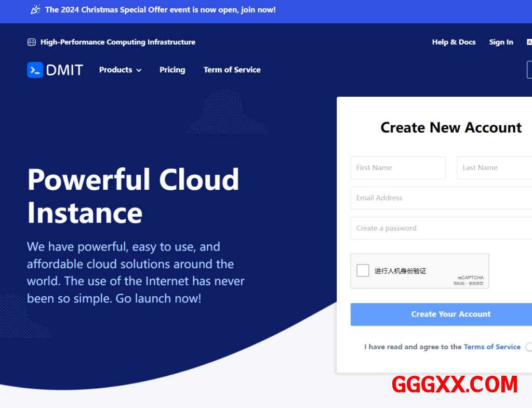Image resolution: width=532 pixels, height=408 pixels.
Task: Toggle the Terms of Service agreement switch
Action: (528, 347)
